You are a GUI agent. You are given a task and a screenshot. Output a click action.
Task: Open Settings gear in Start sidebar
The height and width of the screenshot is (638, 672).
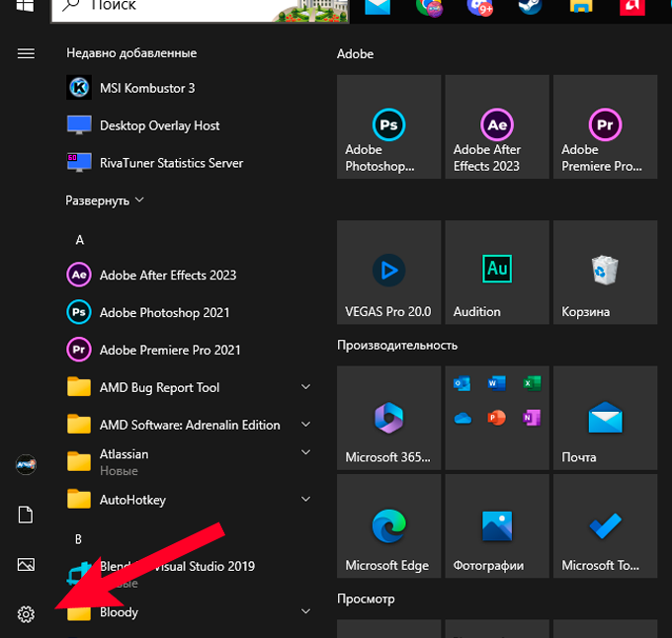click(26, 614)
